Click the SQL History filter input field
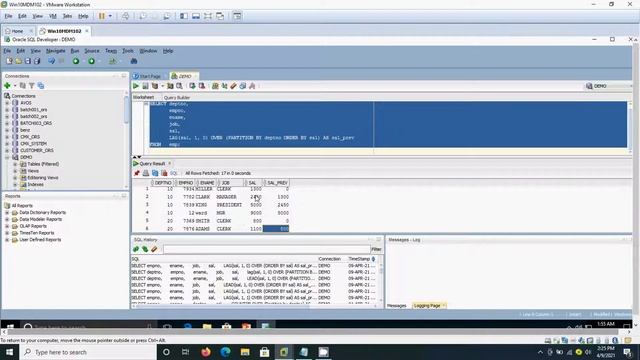This screenshot has height=360, width=640. 267,249
